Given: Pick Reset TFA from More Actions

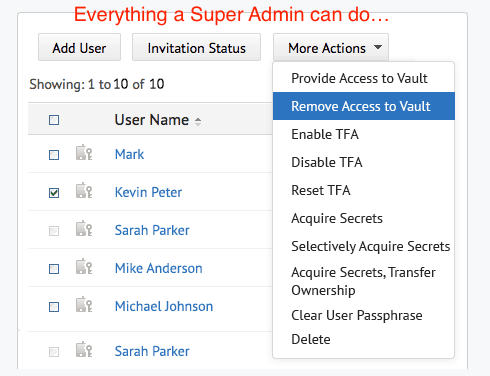Looking at the screenshot, I should [364, 190].
